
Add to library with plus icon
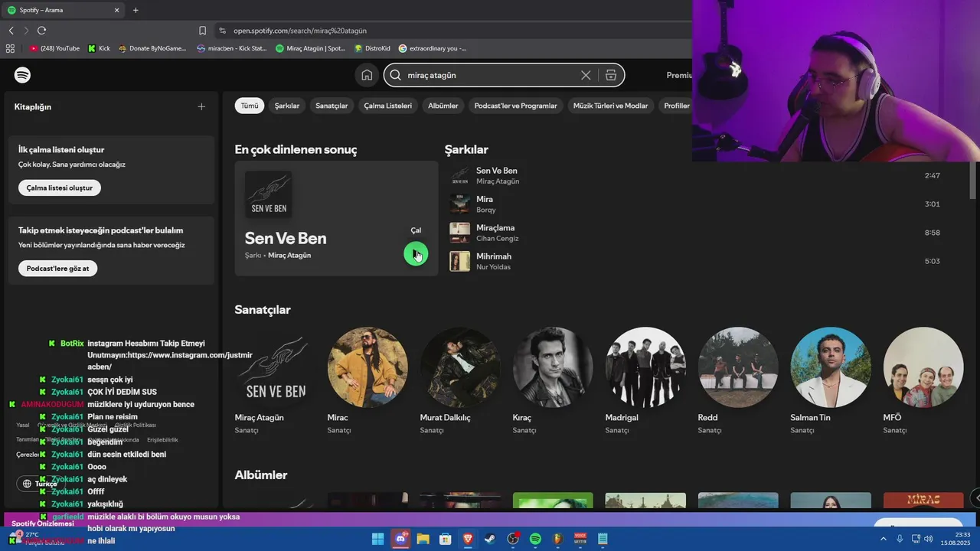tap(201, 106)
